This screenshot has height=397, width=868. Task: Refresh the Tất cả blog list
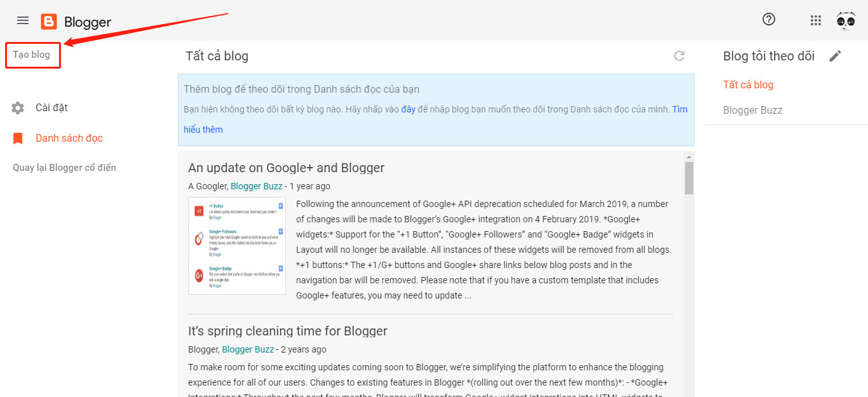click(679, 56)
